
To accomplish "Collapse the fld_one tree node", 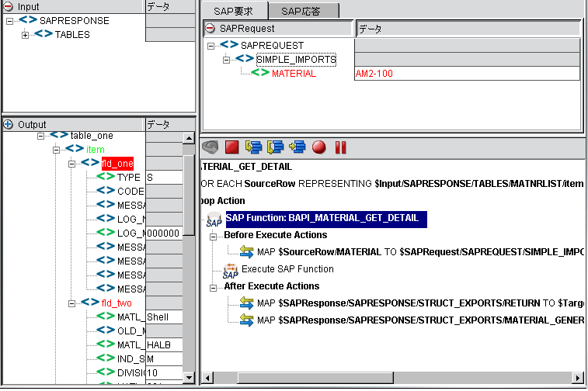I will coord(71,164).
